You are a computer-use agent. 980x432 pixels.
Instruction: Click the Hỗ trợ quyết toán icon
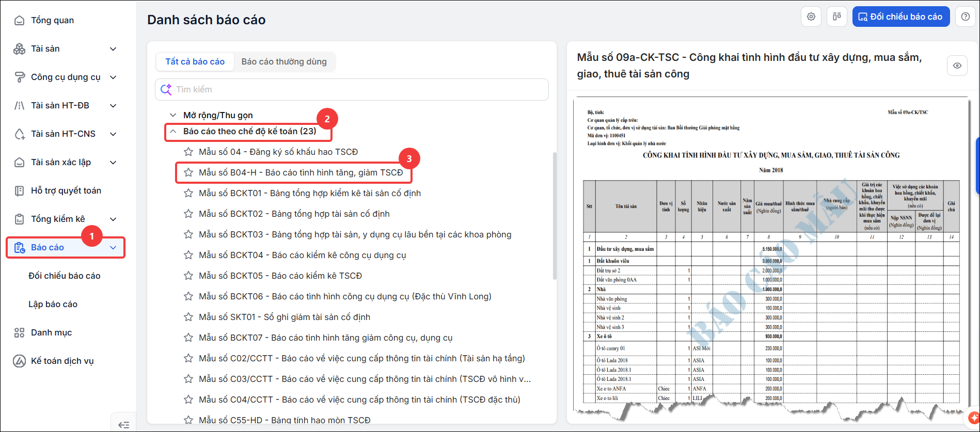(19, 190)
